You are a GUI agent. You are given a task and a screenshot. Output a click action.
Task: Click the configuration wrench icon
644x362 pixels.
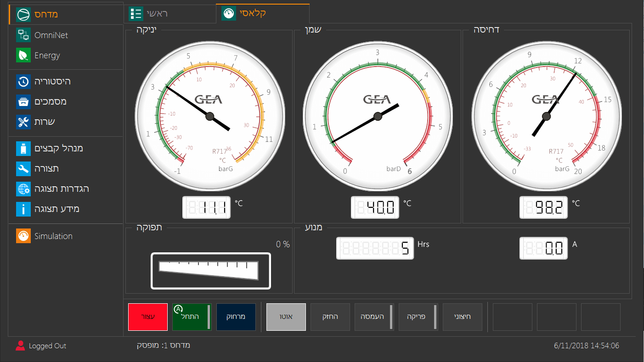[23, 168]
